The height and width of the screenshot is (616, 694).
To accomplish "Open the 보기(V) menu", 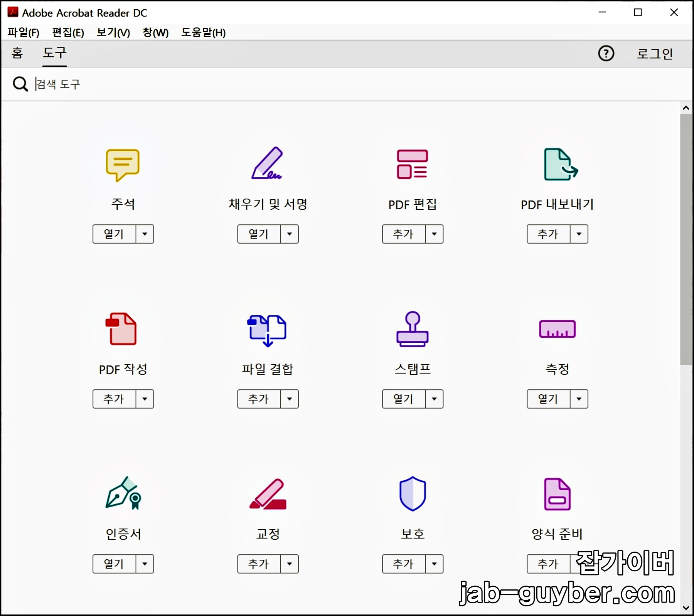I will (113, 32).
